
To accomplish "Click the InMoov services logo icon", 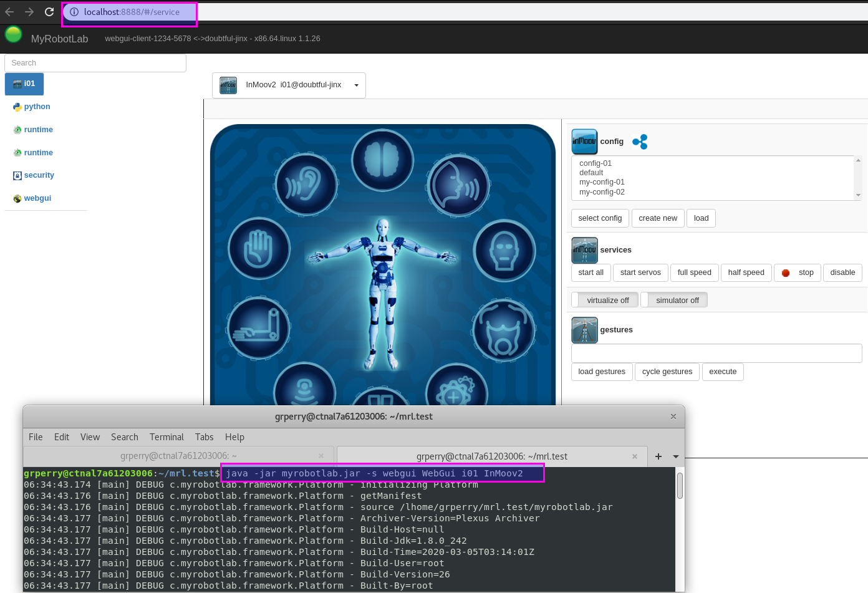I will 584,250.
